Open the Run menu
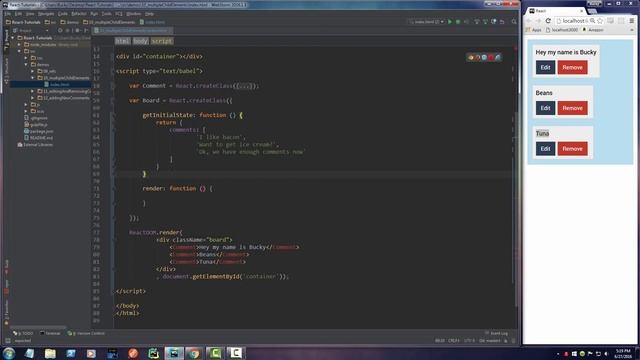The height and width of the screenshot is (360, 640). 94,13
